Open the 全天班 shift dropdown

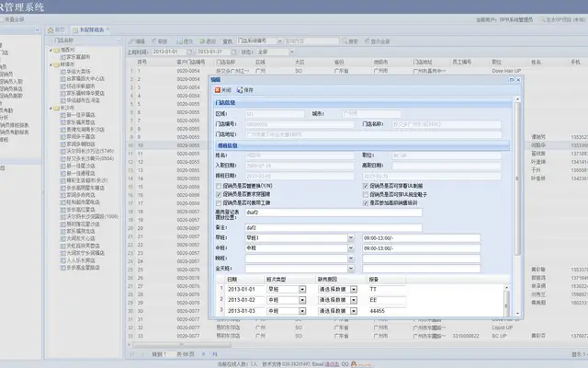pos(351,269)
